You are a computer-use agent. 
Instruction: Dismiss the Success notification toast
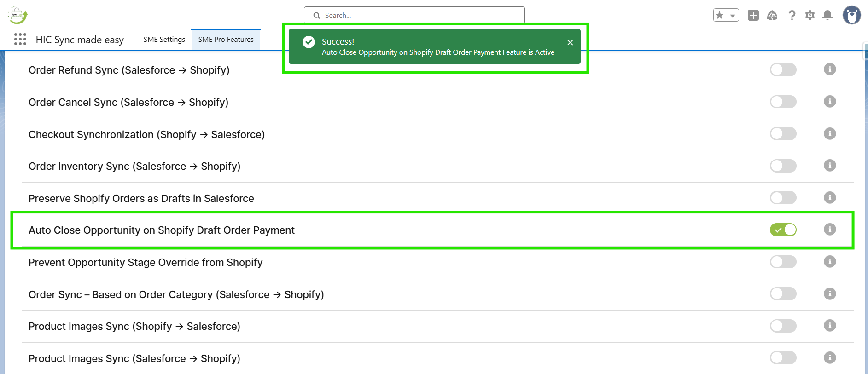point(570,43)
